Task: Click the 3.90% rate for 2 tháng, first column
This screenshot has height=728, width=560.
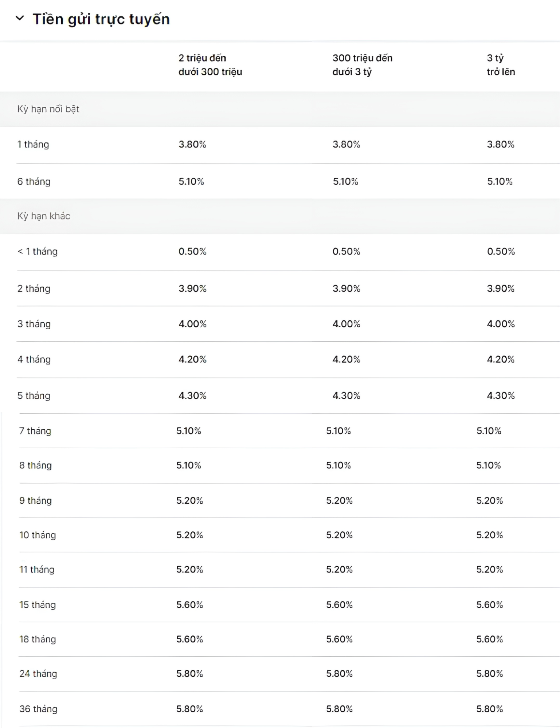Action: click(x=192, y=288)
